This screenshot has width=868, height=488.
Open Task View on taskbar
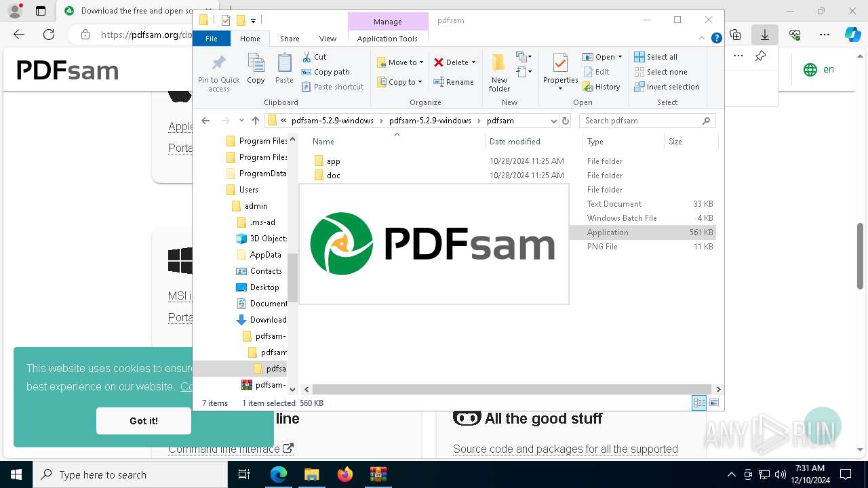click(x=244, y=474)
